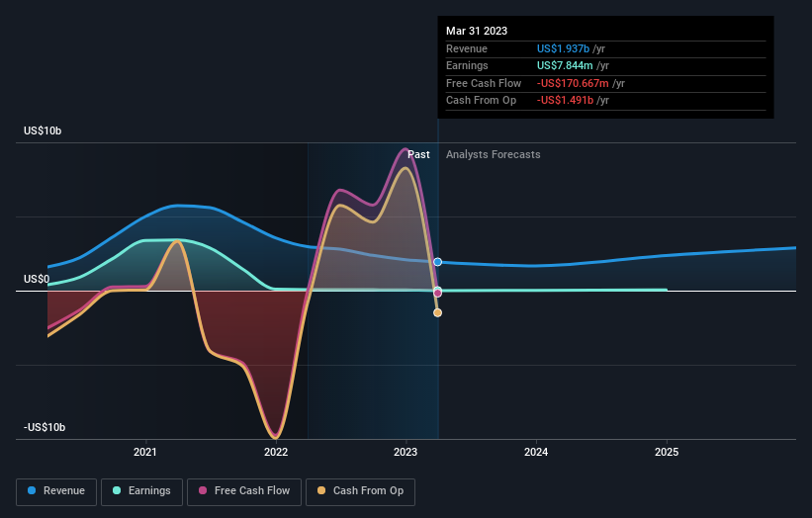Click the US$7.844m earnings value
The height and width of the screenshot is (518, 812).
coord(565,65)
